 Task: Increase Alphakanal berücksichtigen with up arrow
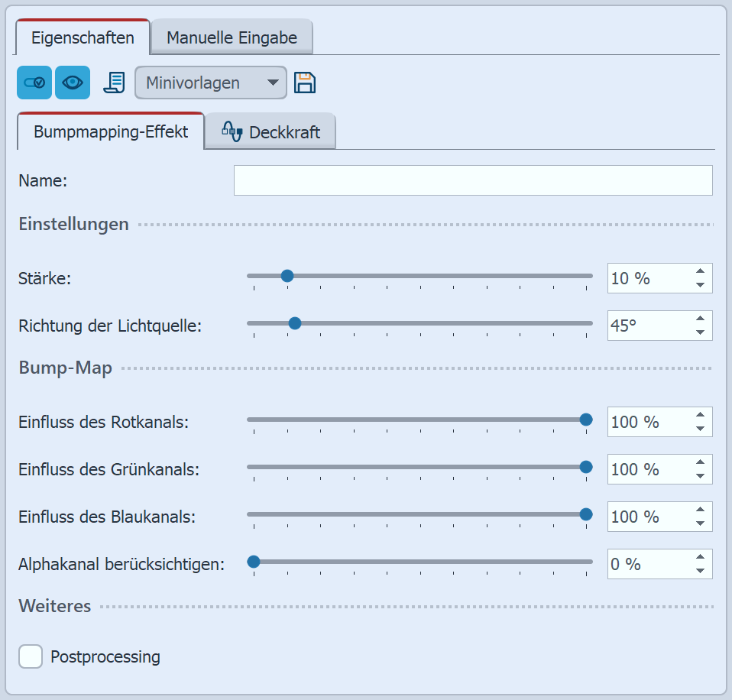coord(700,557)
